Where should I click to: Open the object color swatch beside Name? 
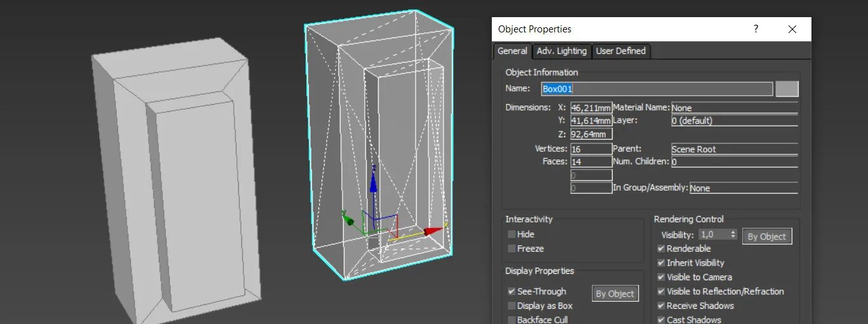[x=787, y=89]
